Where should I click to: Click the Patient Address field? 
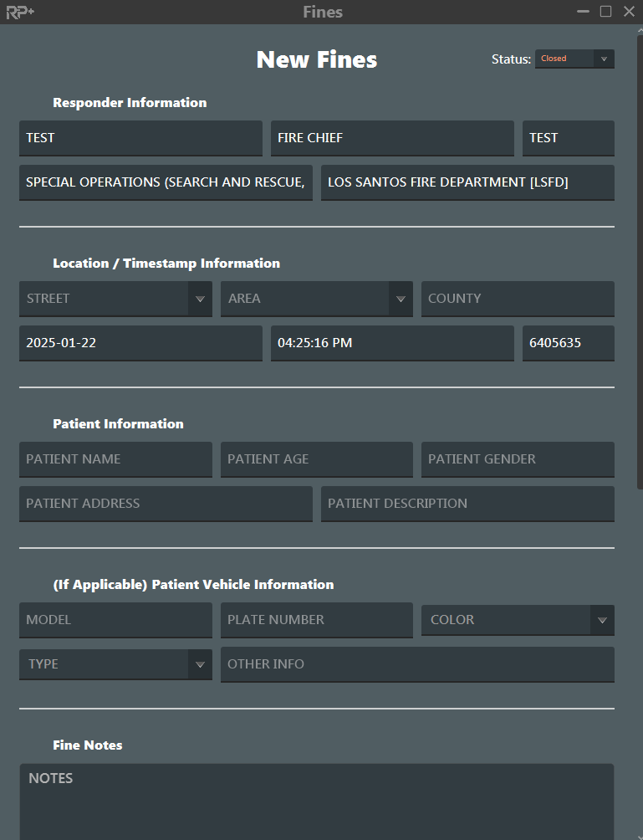(165, 504)
